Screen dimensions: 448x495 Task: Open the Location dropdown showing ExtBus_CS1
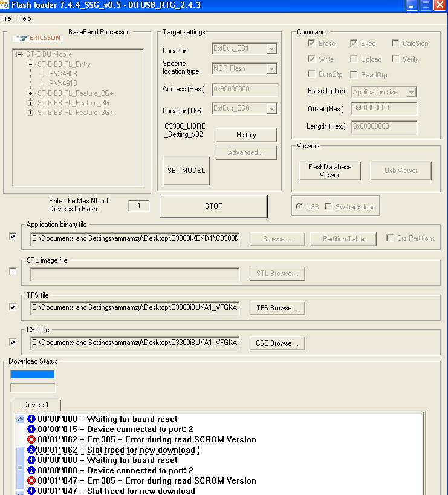coord(271,49)
